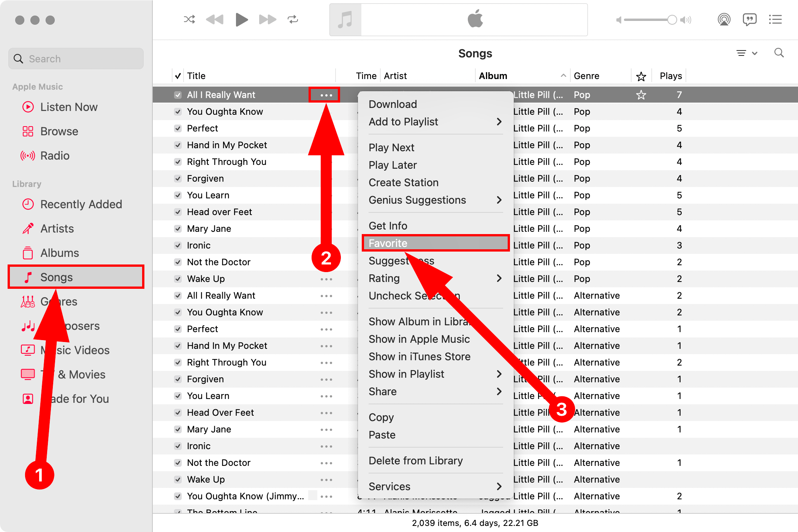This screenshot has width=798, height=532.
Task: Expand the Services submenu
Action: tap(389, 486)
